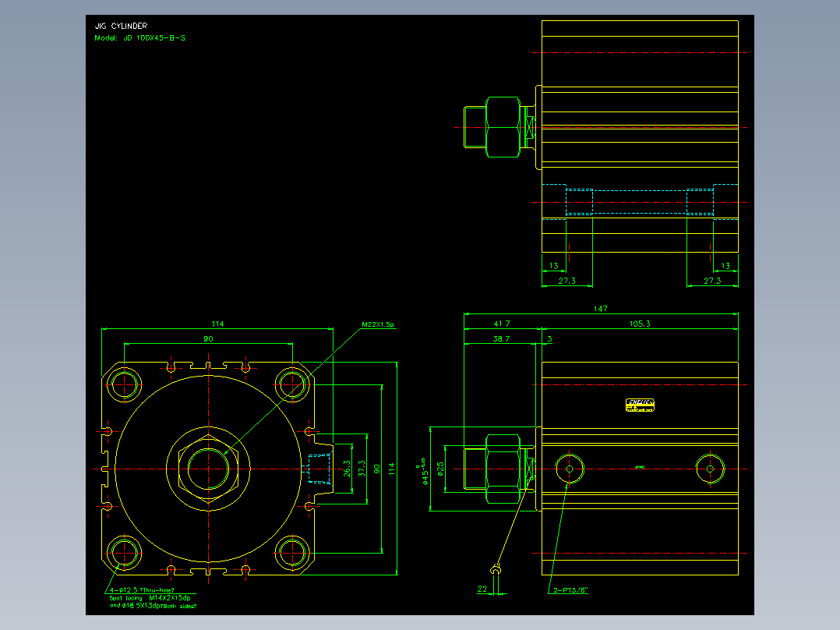Viewport: 840px width, 630px height.
Task: Select the right "13" dimension in top view
Action: 725,265
